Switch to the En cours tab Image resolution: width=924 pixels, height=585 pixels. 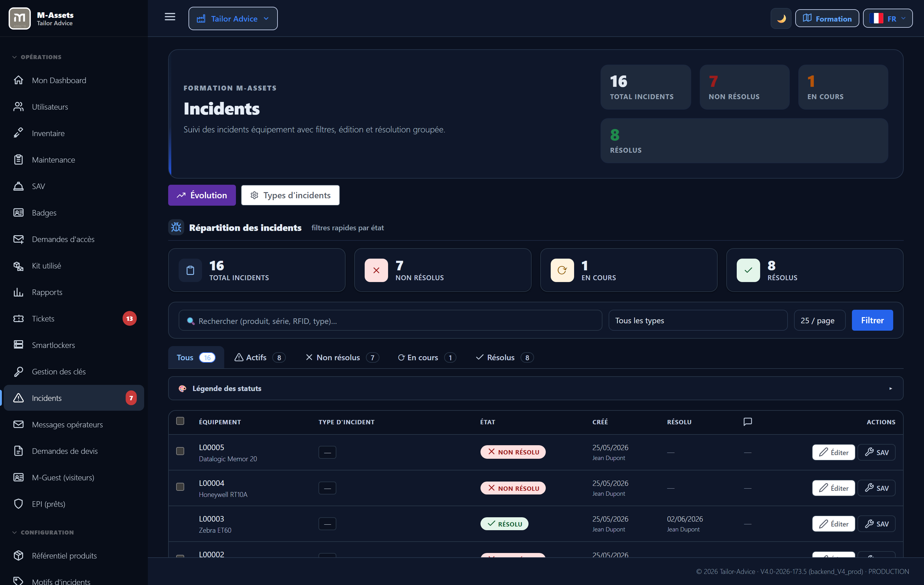pyautogui.click(x=427, y=357)
